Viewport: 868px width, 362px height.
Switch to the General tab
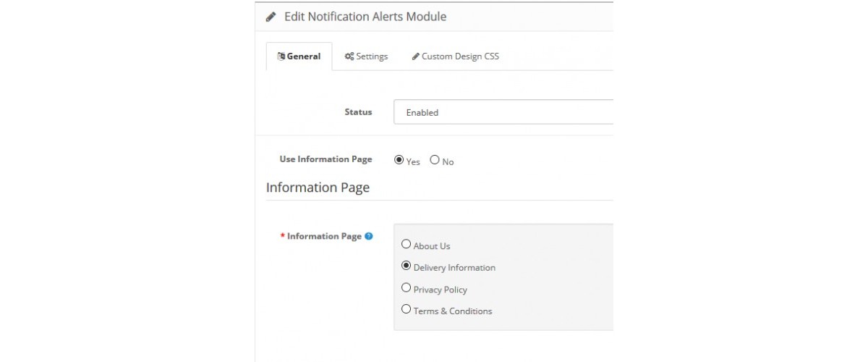[299, 56]
